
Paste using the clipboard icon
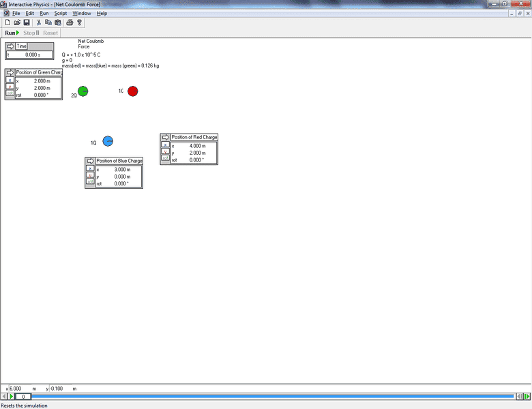click(58, 22)
